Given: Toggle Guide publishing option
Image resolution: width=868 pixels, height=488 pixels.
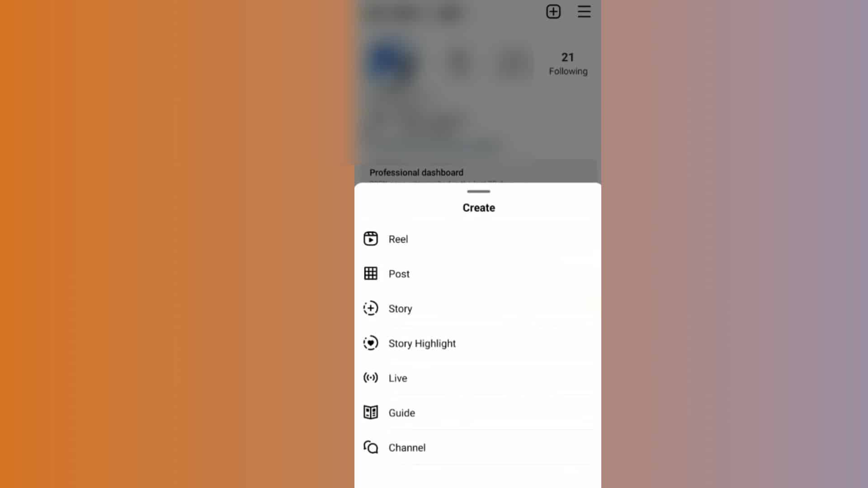Looking at the screenshot, I should pos(401,413).
